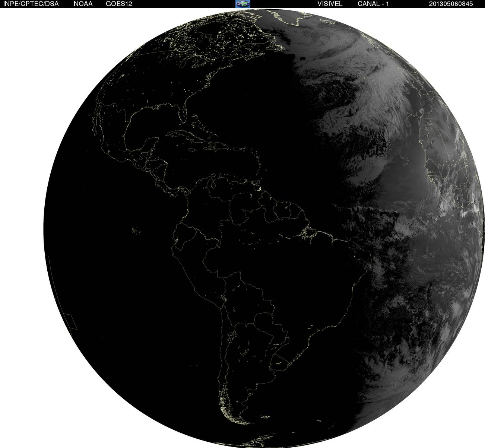Click the VISIVEL channel type label
Viewport: 485px width, 448px height.
(330, 4)
